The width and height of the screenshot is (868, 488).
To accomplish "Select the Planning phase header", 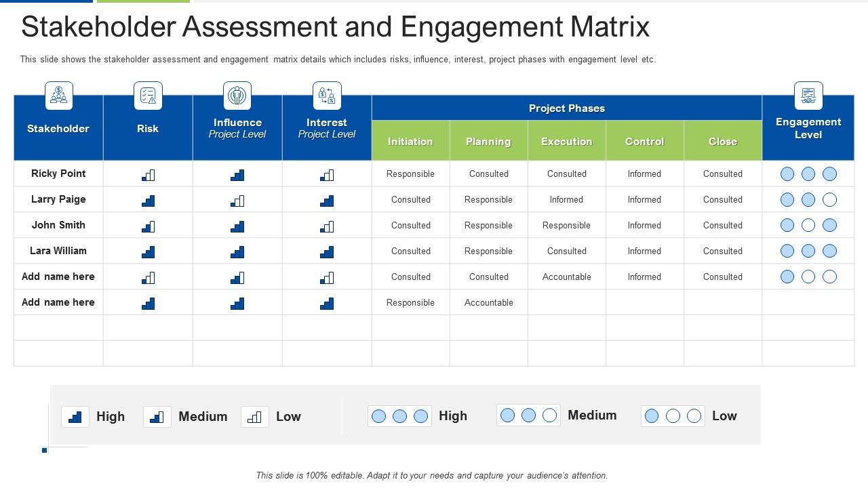I will (x=488, y=141).
